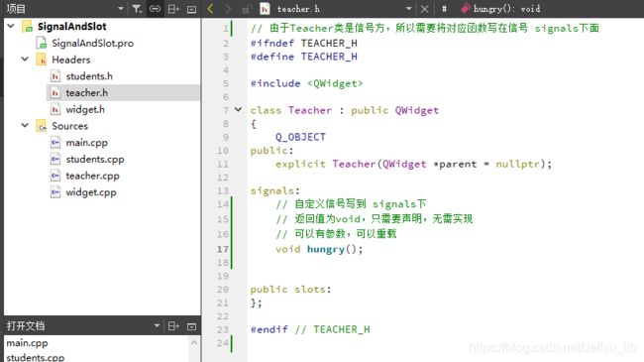Click the SignalAndSlot project icon
The height and width of the screenshot is (362, 644).
coord(27,27)
